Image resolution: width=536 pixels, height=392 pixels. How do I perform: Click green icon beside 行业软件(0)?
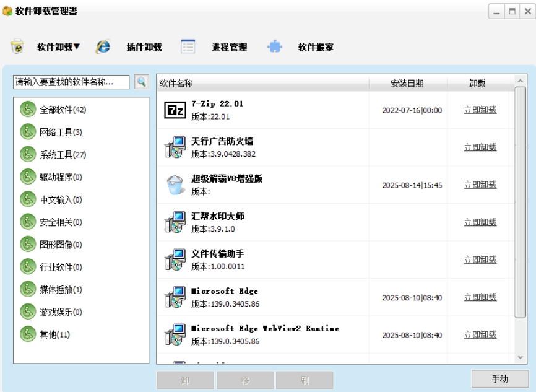point(28,267)
